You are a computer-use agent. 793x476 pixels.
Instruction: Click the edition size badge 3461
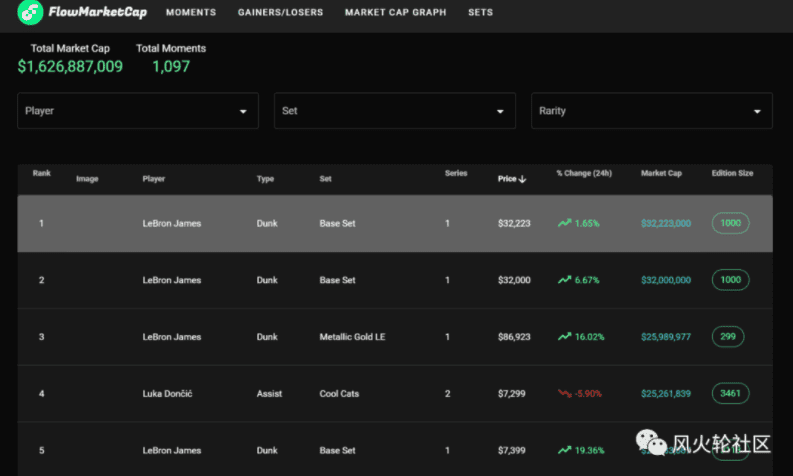730,393
